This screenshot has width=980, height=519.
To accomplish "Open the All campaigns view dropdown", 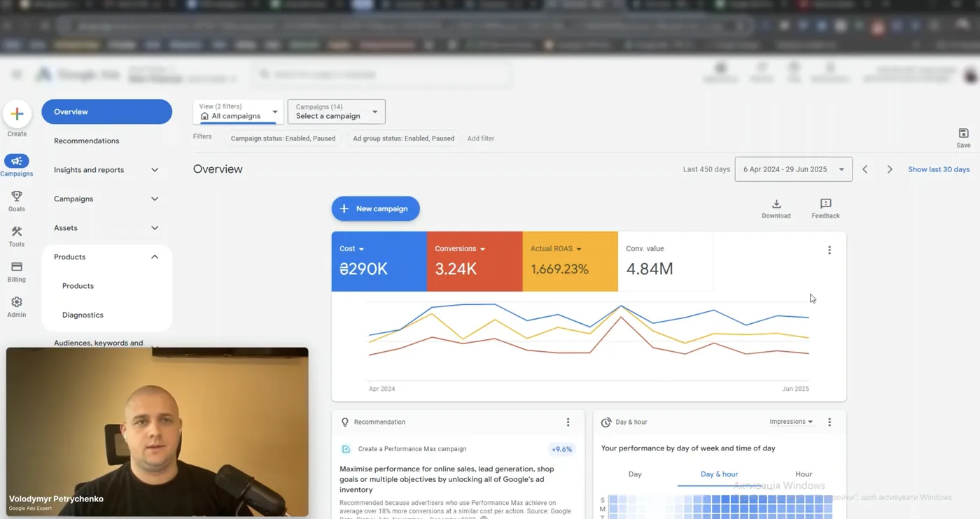I will click(x=238, y=112).
